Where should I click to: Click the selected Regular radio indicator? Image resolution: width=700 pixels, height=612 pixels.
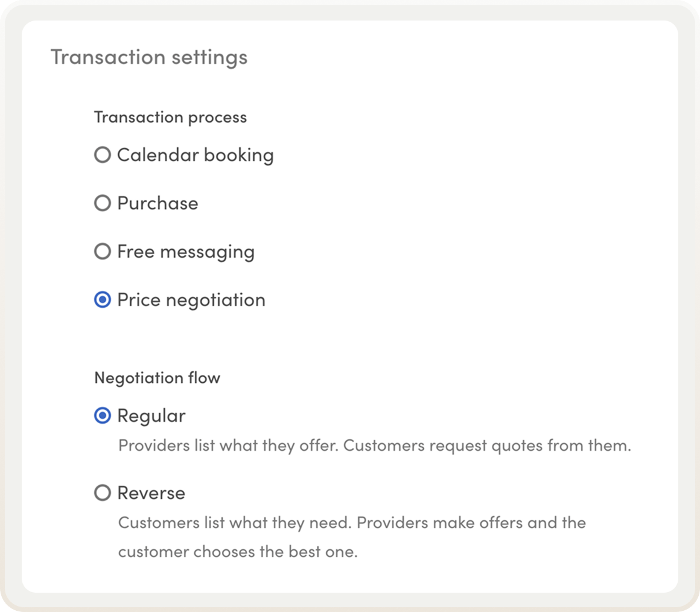pyautogui.click(x=103, y=415)
